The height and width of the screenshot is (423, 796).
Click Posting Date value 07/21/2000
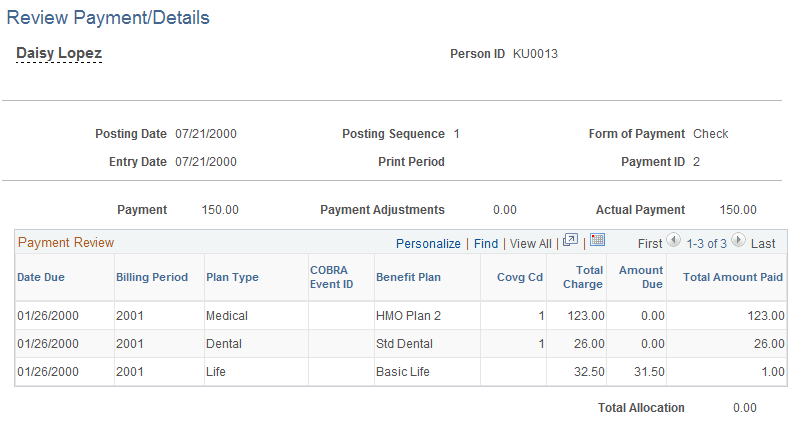coord(206,134)
